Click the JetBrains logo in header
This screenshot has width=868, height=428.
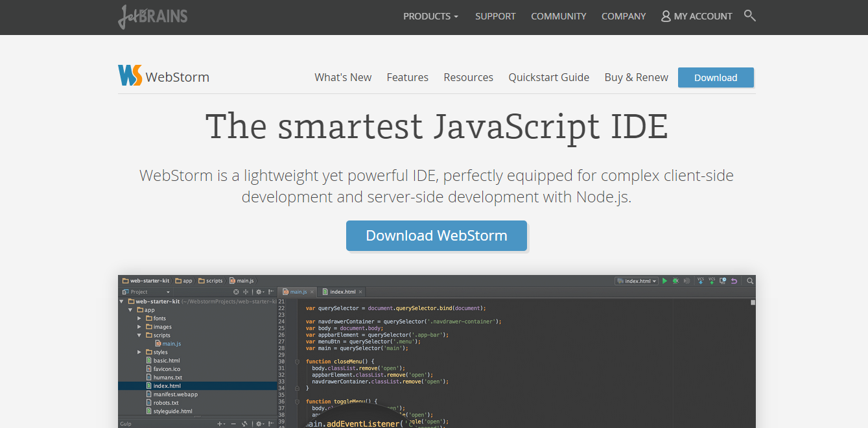pos(153,16)
